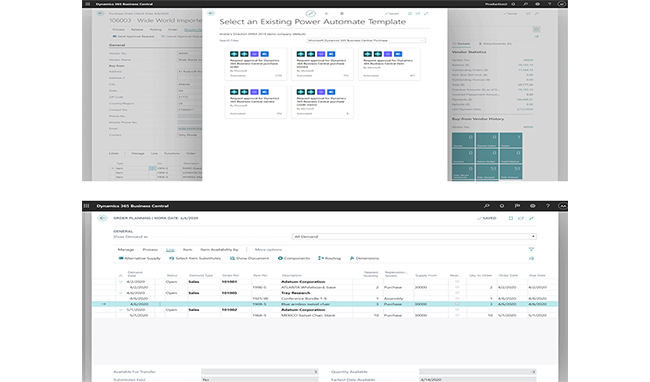Toggle Reserve checkbox on MEXICO Swivel Chair row
The width and height of the screenshot is (650, 382).
point(457,315)
